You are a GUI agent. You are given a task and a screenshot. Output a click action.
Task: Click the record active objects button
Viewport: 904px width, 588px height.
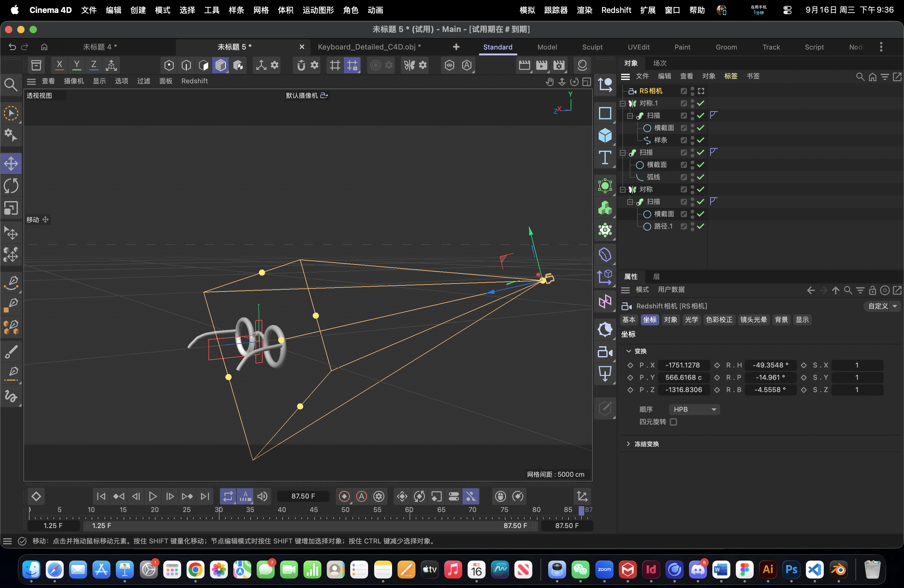click(x=344, y=496)
